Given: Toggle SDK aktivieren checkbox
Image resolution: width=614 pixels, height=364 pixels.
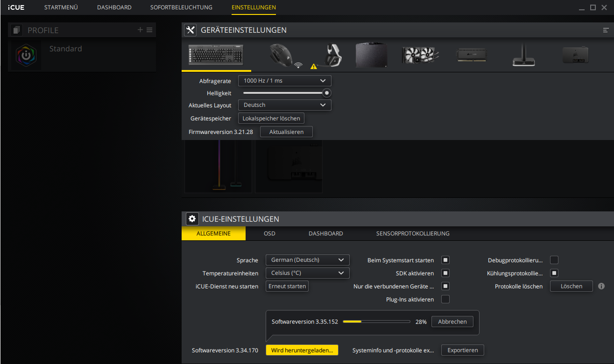Looking at the screenshot, I should point(445,273).
